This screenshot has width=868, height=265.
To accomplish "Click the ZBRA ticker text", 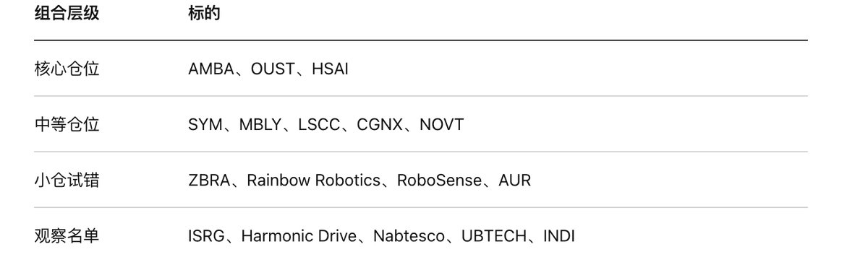I will 209,181.
